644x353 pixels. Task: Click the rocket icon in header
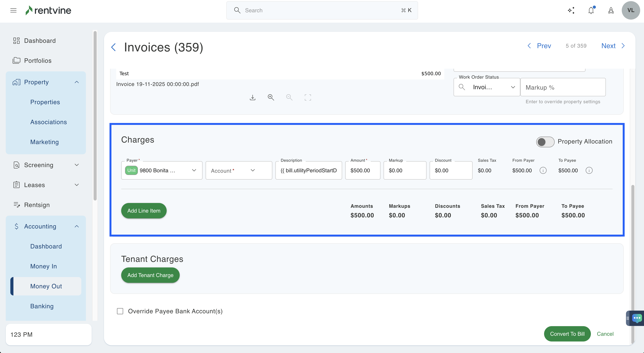pos(611,10)
